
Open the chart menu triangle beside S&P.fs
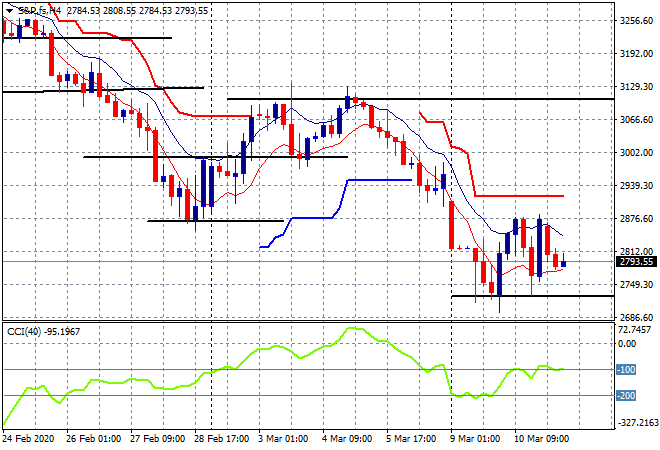click(10, 11)
